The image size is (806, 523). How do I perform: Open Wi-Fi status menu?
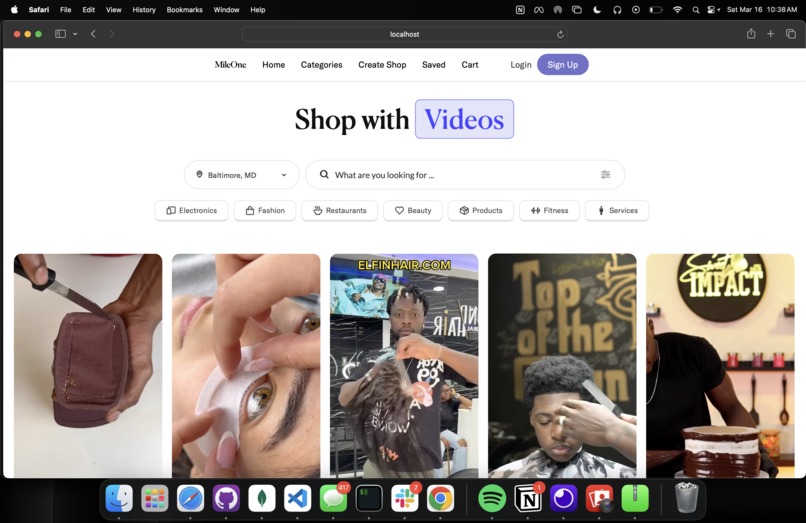pyautogui.click(x=677, y=10)
